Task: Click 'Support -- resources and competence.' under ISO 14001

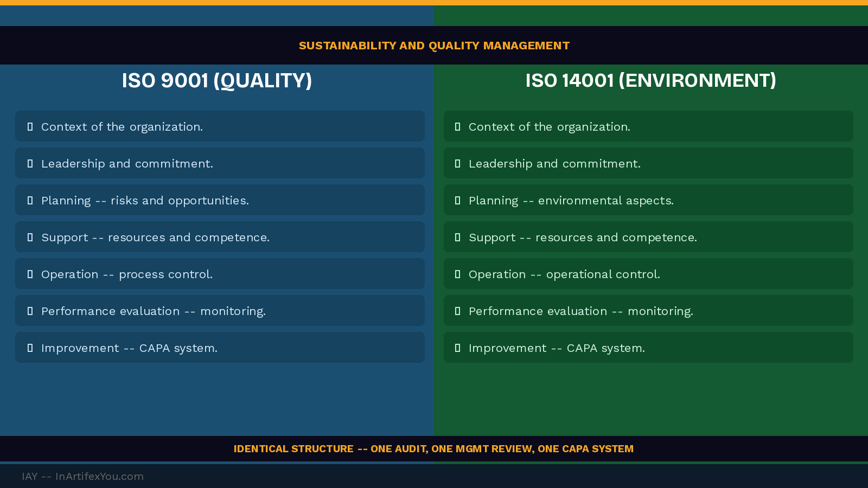Action: (648, 237)
